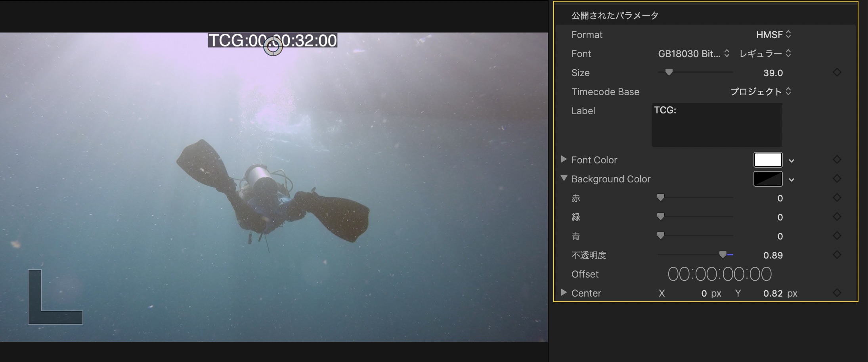Click the 緑 green value field
Image resolution: width=868 pixels, height=362 pixels.
coord(780,217)
